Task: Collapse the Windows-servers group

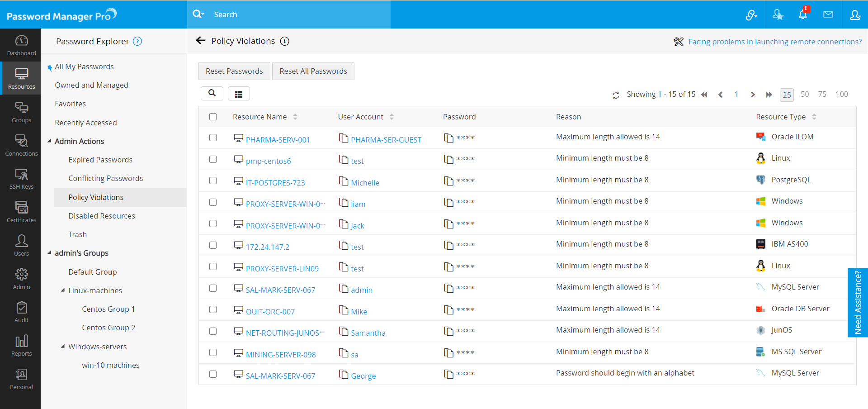Action: pyautogui.click(x=63, y=347)
